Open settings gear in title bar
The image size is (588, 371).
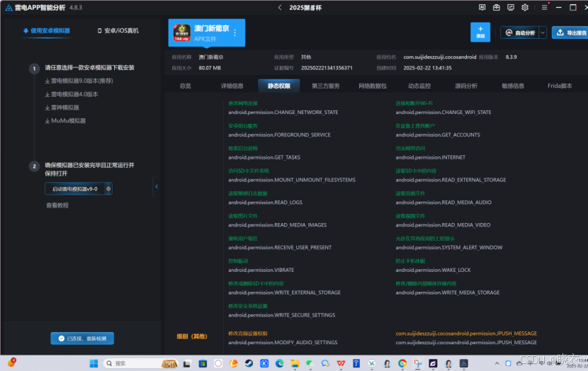tap(525, 8)
